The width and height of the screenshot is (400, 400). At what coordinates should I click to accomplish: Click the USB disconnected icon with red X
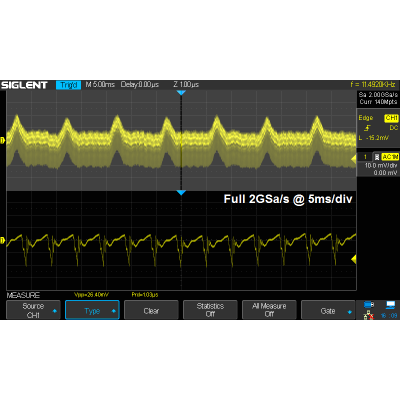pyautogui.click(x=368, y=315)
